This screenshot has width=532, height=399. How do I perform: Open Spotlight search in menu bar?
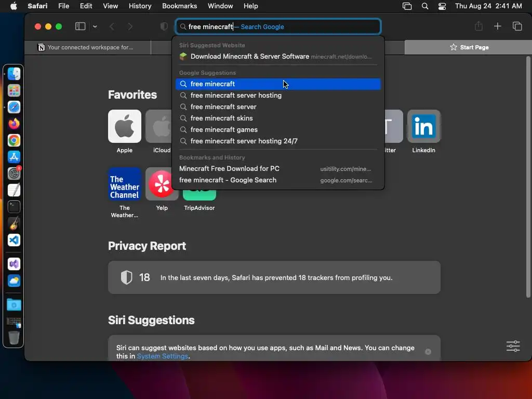pos(425,6)
